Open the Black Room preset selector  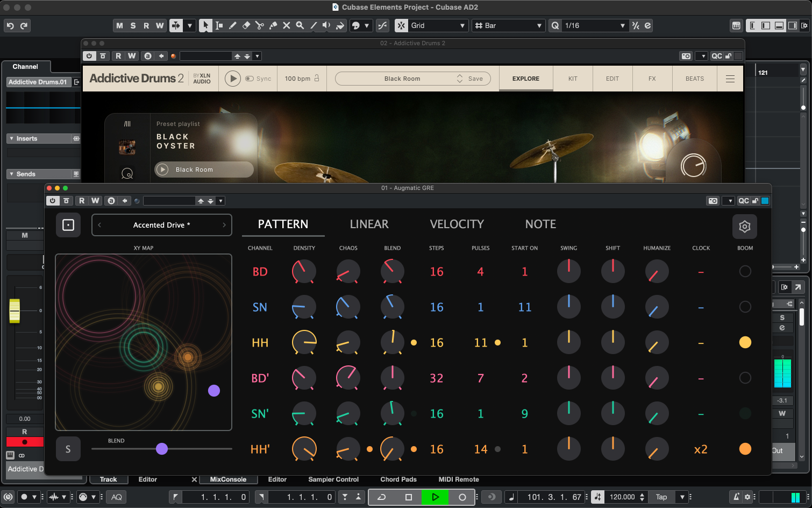[x=402, y=78]
